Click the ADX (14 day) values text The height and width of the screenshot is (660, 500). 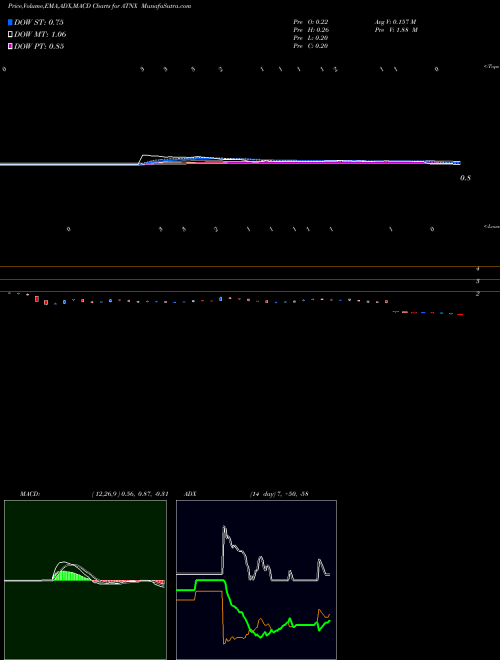coord(279,494)
